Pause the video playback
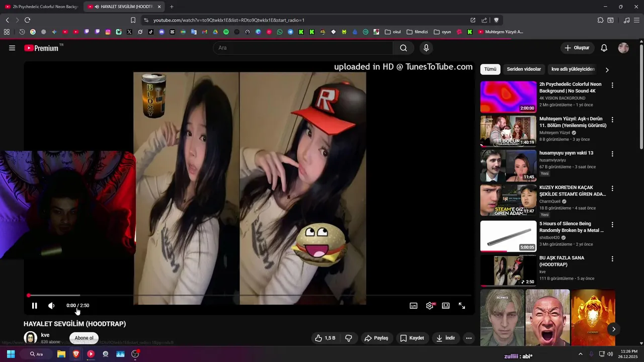This screenshot has height=362, width=644. tap(34, 306)
